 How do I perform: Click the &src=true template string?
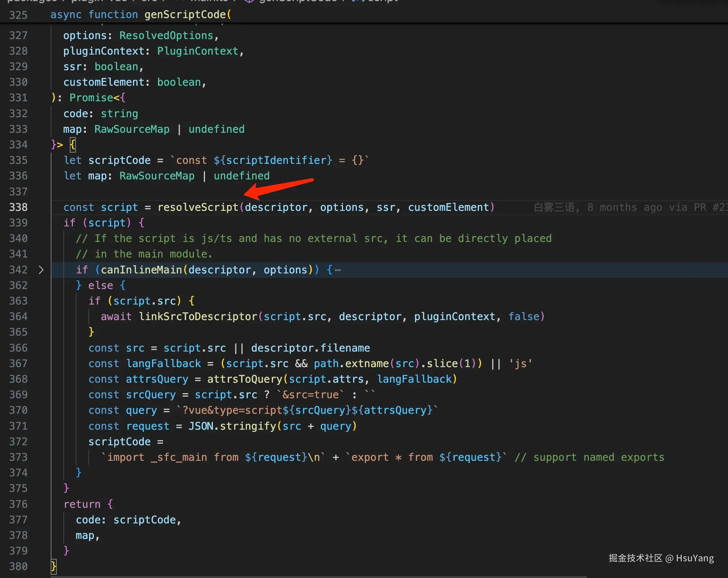(x=311, y=395)
